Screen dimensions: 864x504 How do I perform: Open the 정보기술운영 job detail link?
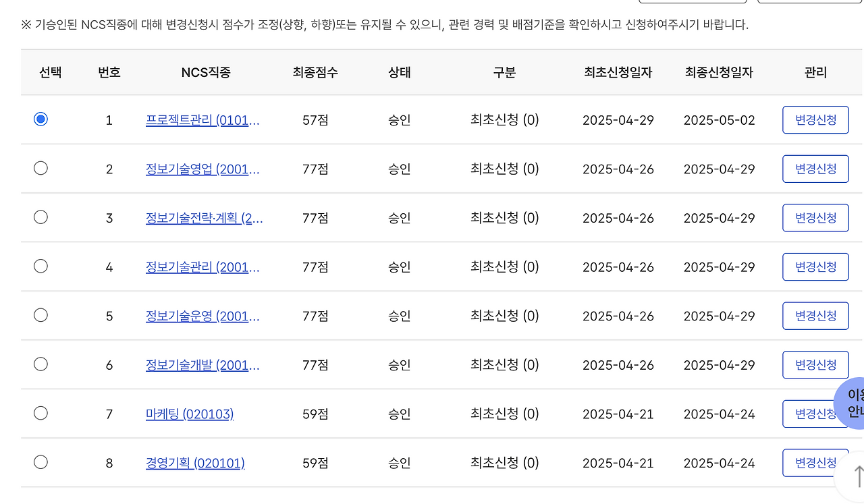[202, 316]
